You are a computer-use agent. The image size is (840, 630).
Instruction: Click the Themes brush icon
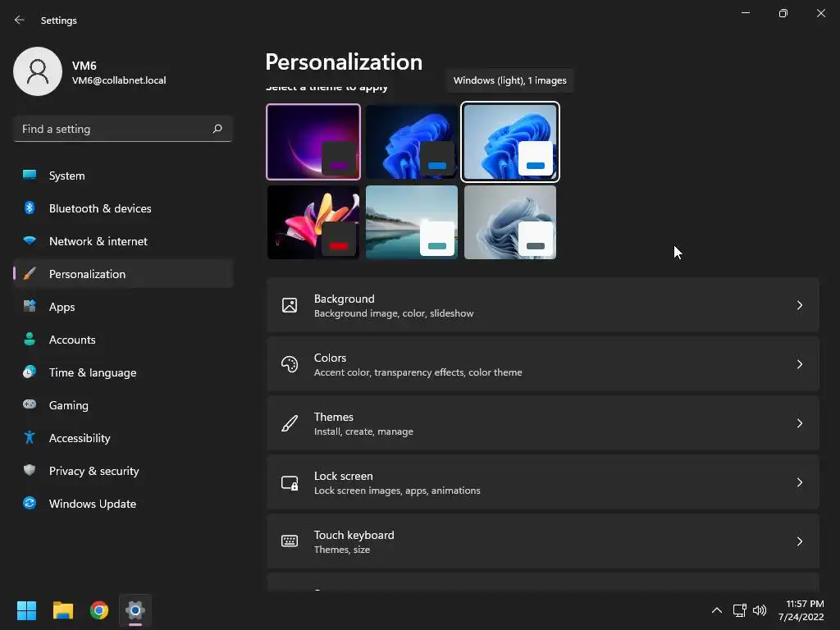[290, 423]
